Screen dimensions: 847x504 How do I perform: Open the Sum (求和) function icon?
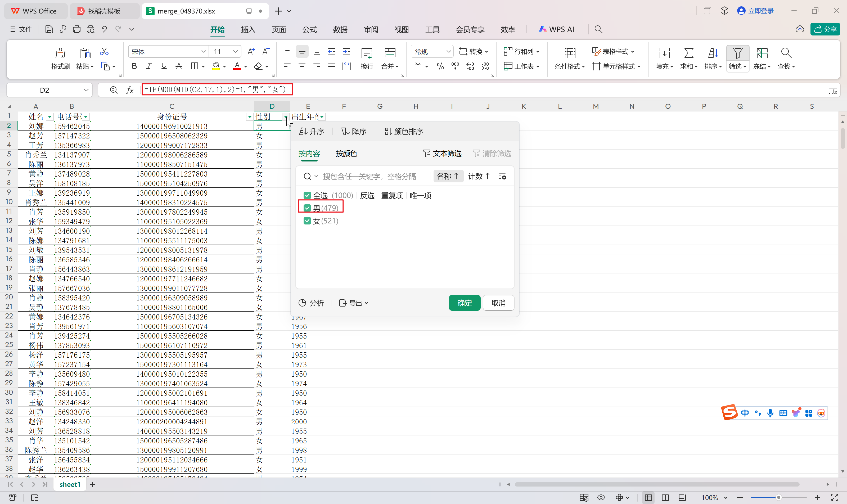[x=688, y=53]
